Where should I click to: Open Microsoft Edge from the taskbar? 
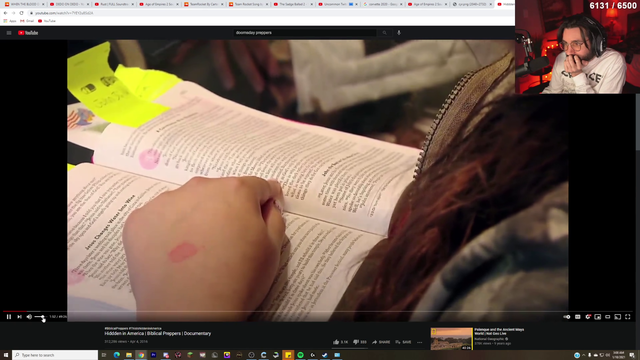click(x=117, y=355)
